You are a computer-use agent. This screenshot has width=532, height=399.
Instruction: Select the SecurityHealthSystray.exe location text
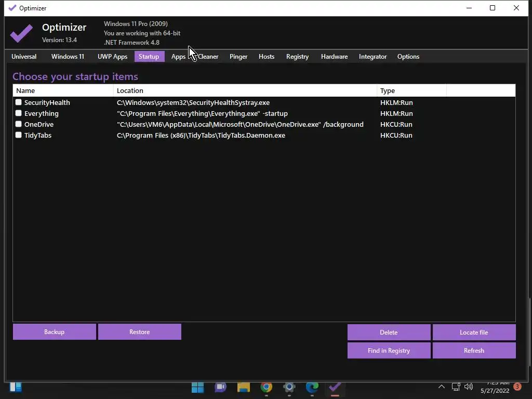(x=193, y=102)
